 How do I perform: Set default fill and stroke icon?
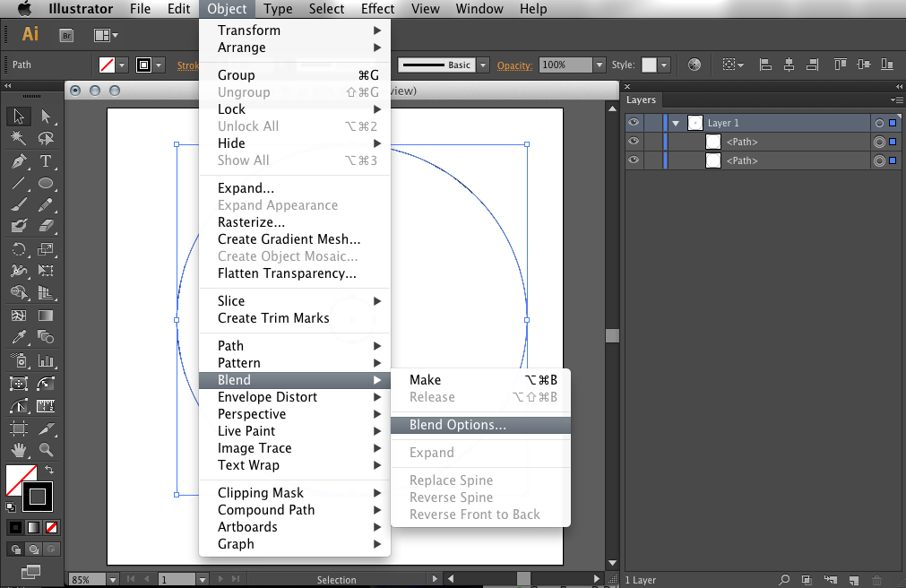point(11,507)
